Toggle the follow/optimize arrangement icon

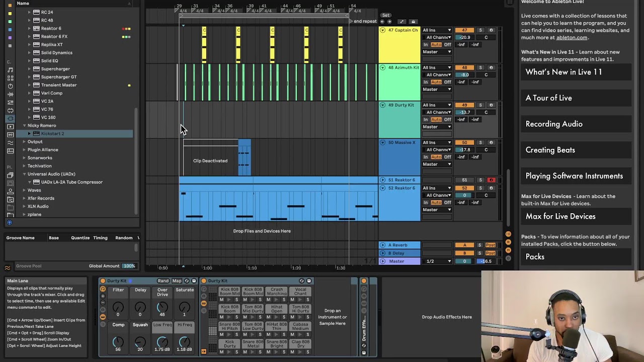(x=401, y=22)
